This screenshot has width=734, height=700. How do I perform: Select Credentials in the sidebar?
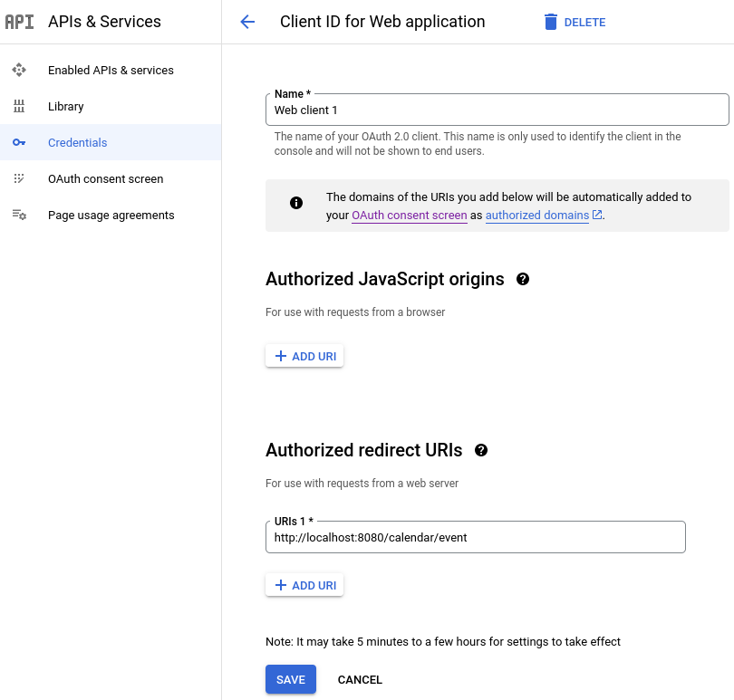tap(111, 142)
